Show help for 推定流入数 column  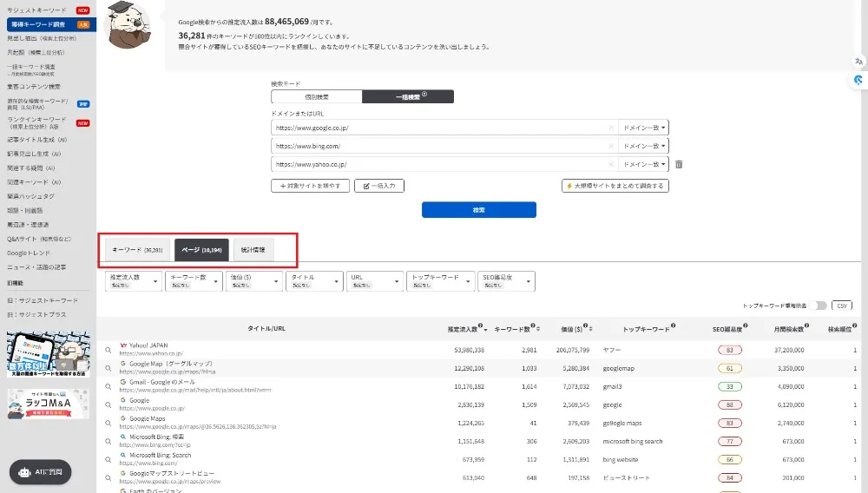click(x=480, y=325)
